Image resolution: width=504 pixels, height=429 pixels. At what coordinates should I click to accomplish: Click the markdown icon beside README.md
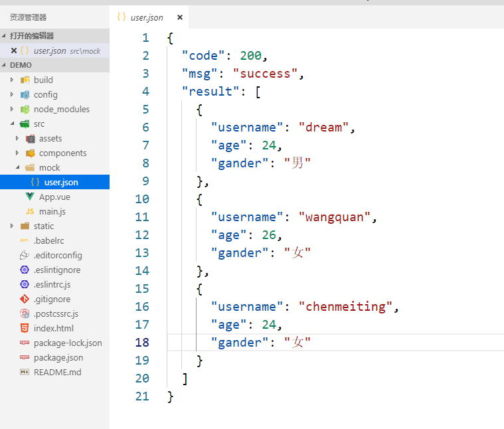point(25,372)
